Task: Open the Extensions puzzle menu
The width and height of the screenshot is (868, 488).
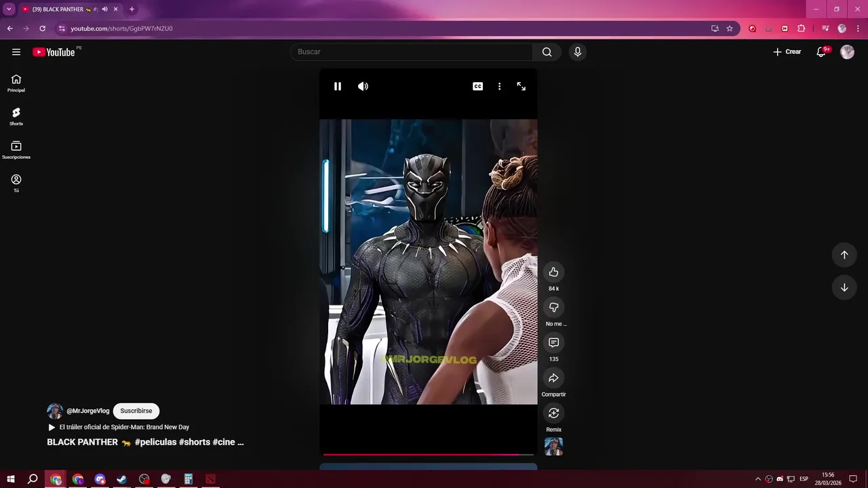Action: [x=801, y=28]
